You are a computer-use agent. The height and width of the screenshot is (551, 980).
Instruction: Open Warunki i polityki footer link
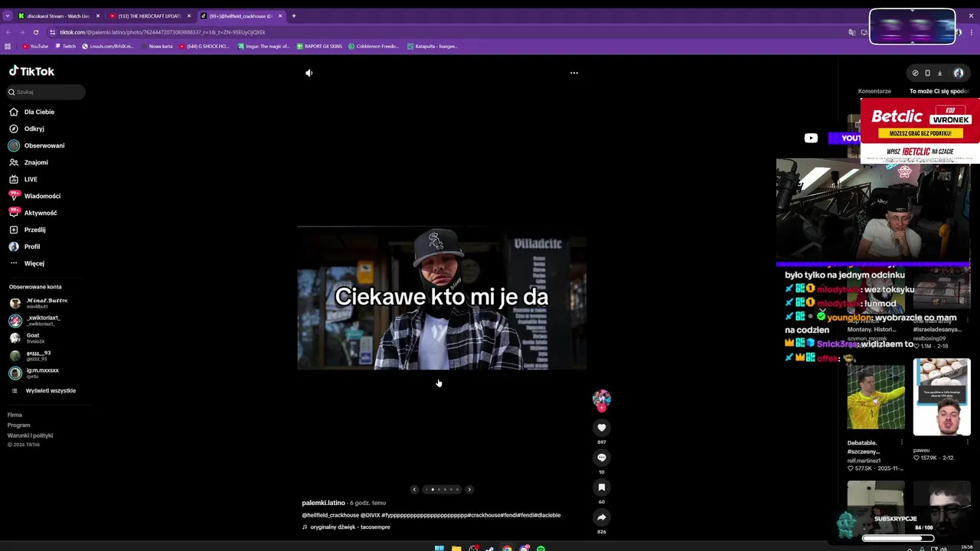click(30, 435)
